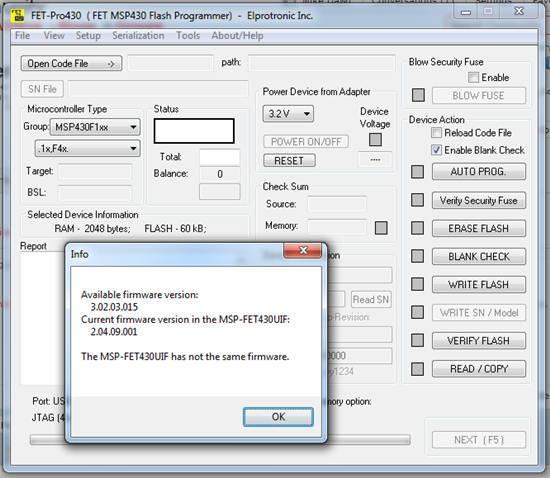This screenshot has height=478, width=550.
Task: Click OK in the Info dialog
Action: click(278, 417)
